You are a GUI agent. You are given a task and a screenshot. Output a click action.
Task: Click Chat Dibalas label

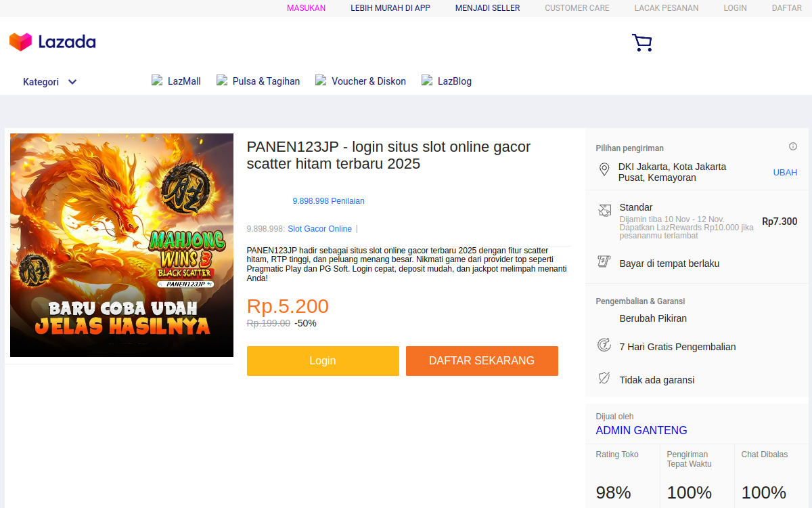[765, 454]
